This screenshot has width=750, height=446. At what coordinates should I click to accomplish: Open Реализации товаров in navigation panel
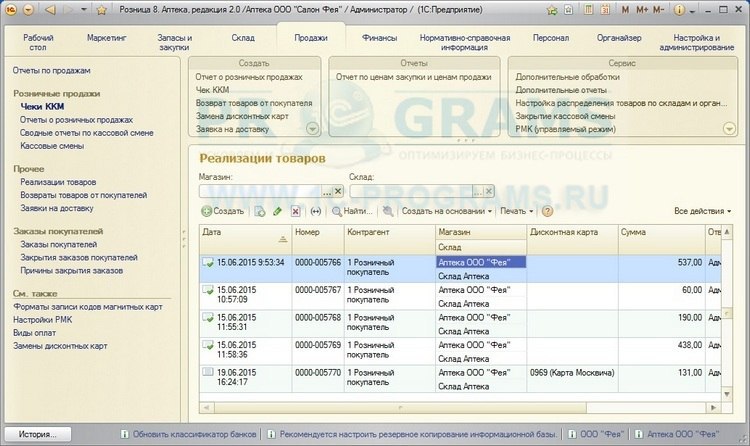tap(58, 182)
